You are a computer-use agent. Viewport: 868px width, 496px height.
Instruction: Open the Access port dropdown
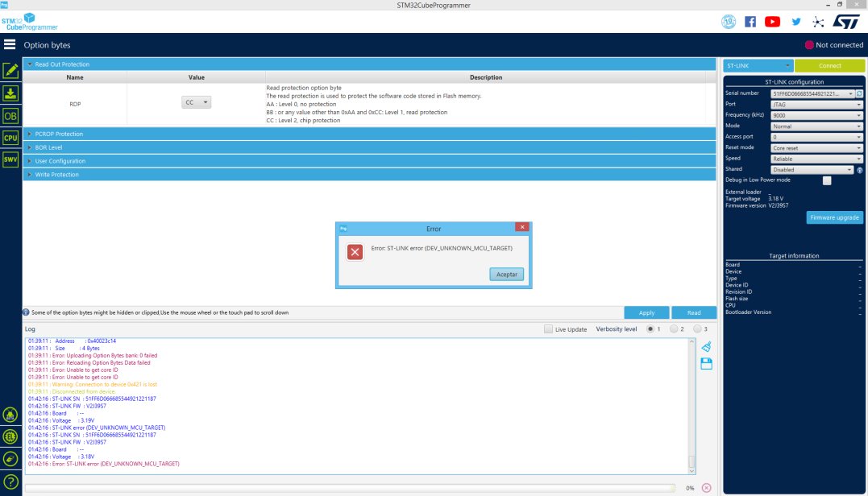tap(817, 137)
